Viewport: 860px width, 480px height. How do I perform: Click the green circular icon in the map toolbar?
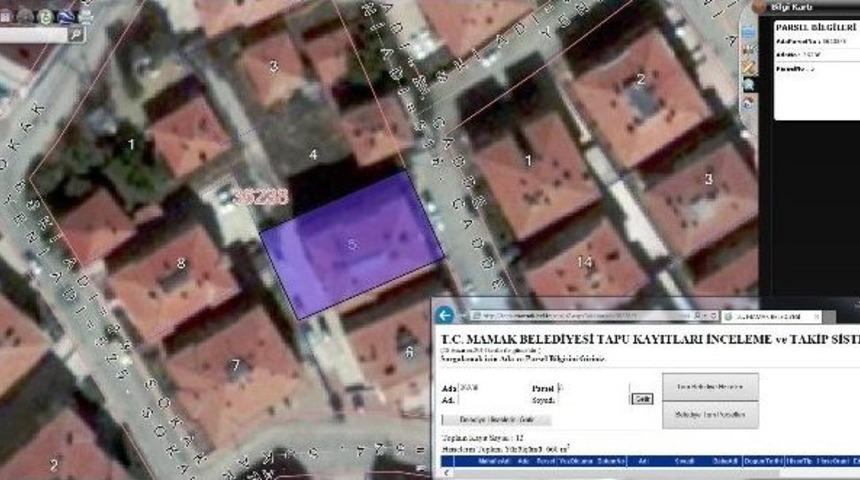click(45, 17)
